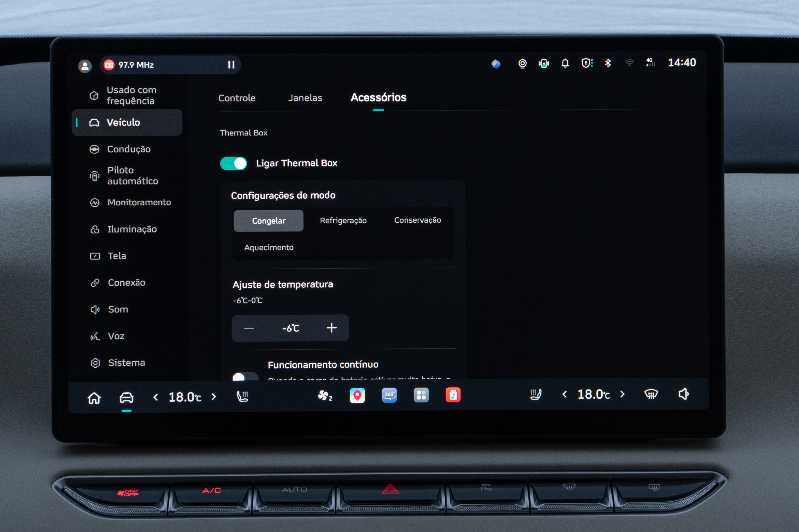
Task: Open the all apps grid icon
Action: tap(421, 395)
